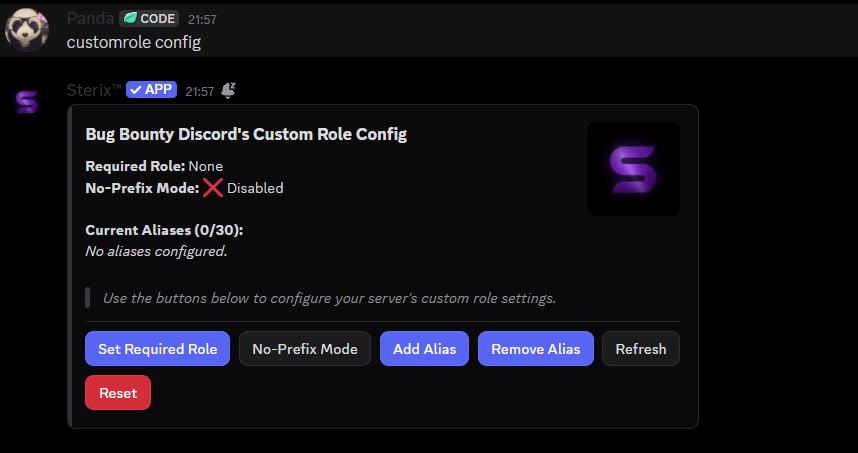Click the Sterix™ bot username
Image resolution: width=858 pixels, height=453 pixels.
point(94,90)
